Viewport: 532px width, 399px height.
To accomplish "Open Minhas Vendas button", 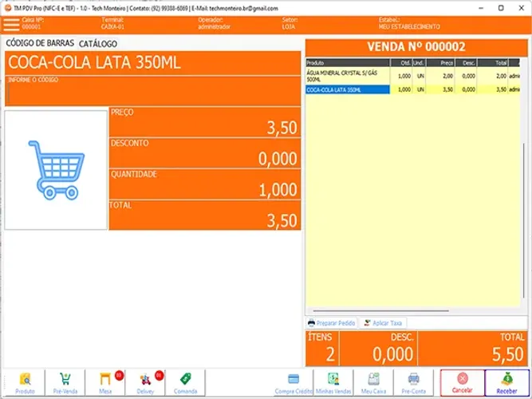I will click(333, 383).
